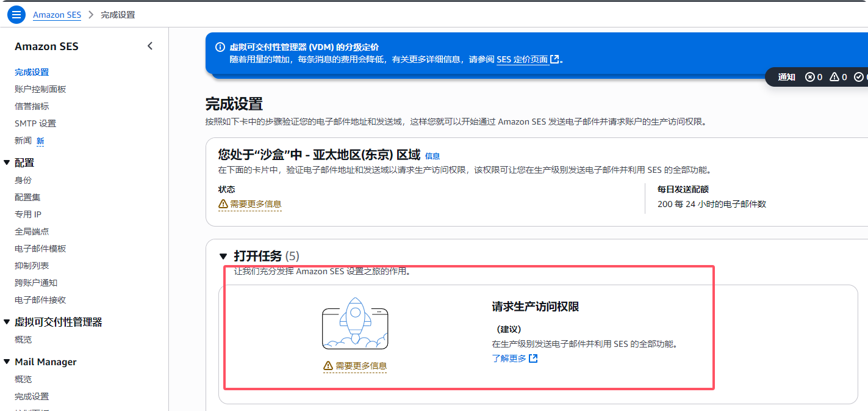Open 完成设置 under Mail Manager
Viewport: 868px width, 411px height.
[x=32, y=396]
